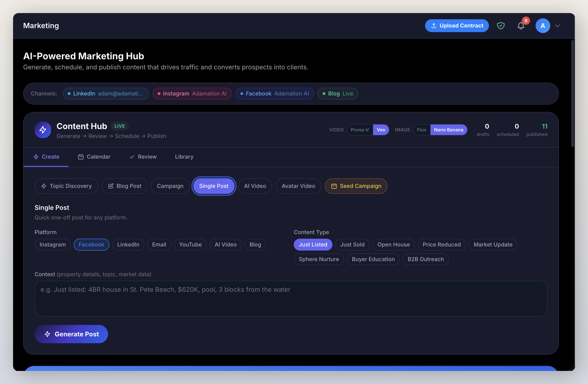This screenshot has width=588, height=384.
Task: Click the Upload Contract button
Action: [x=457, y=25]
